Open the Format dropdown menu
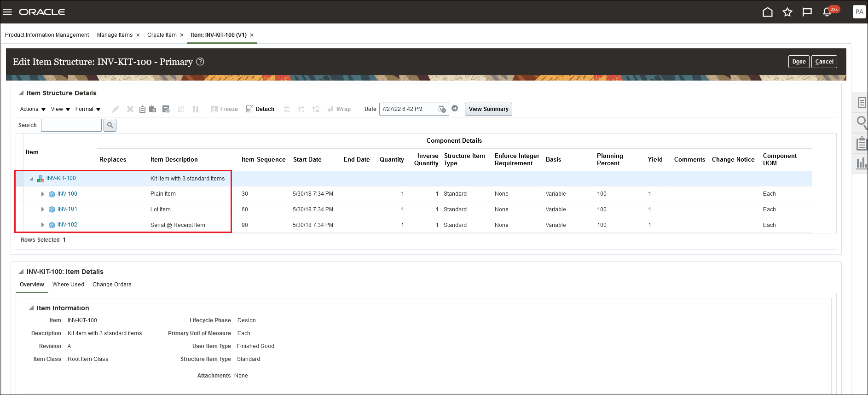This screenshot has height=395, width=868. pyautogui.click(x=88, y=109)
